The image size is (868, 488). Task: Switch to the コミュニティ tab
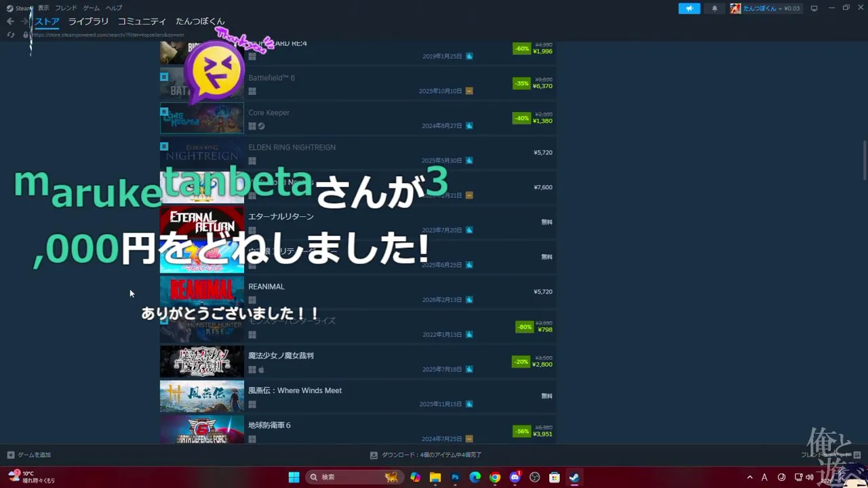coord(142,22)
